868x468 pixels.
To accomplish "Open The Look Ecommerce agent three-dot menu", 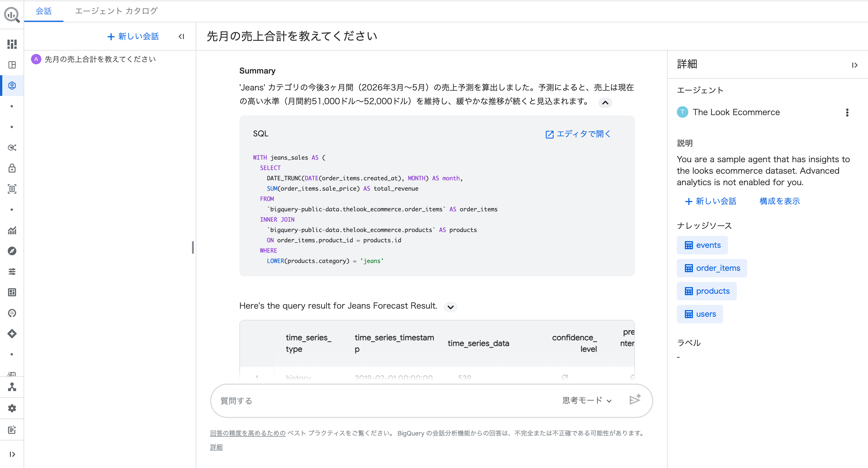I will (x=847, y=113).
